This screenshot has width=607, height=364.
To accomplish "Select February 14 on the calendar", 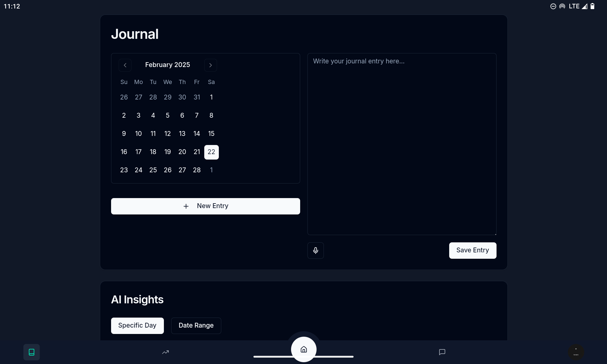I will coord(197,134).
